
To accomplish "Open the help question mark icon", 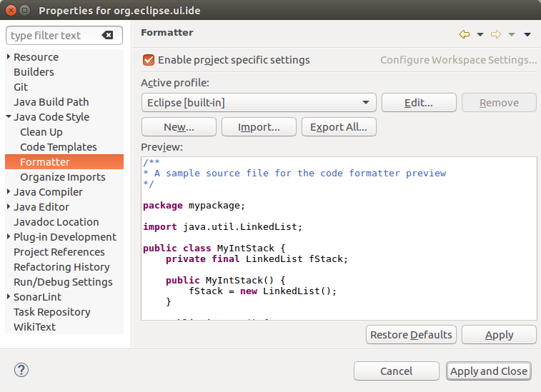I will (x=21, y=371).
